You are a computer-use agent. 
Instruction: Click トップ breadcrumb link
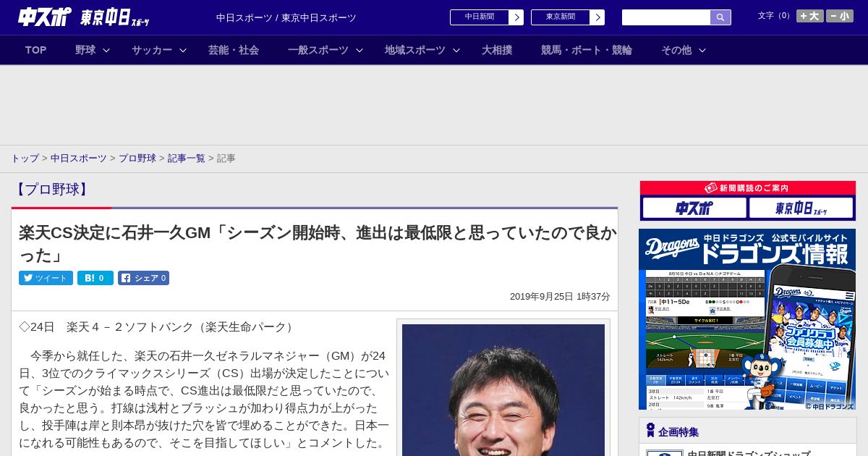(25, 158)
